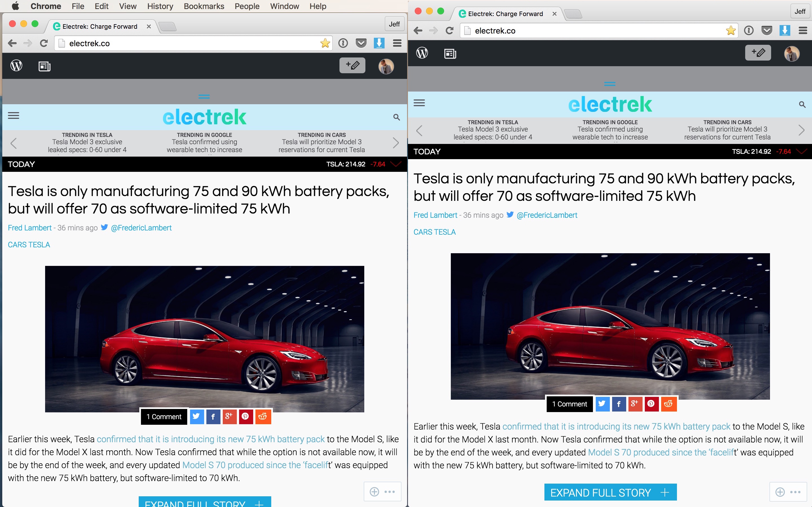Click the Tesla car image in left window
812x507 pixels.
[204, 339]
